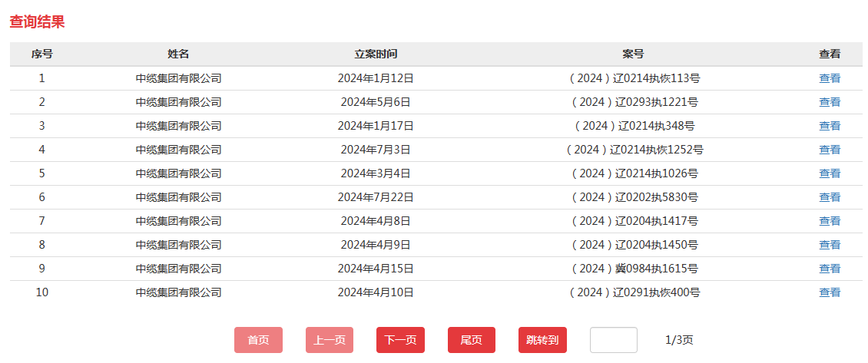Click the 姓名 column header
868x363 pixels.
(x=178, y=54)
